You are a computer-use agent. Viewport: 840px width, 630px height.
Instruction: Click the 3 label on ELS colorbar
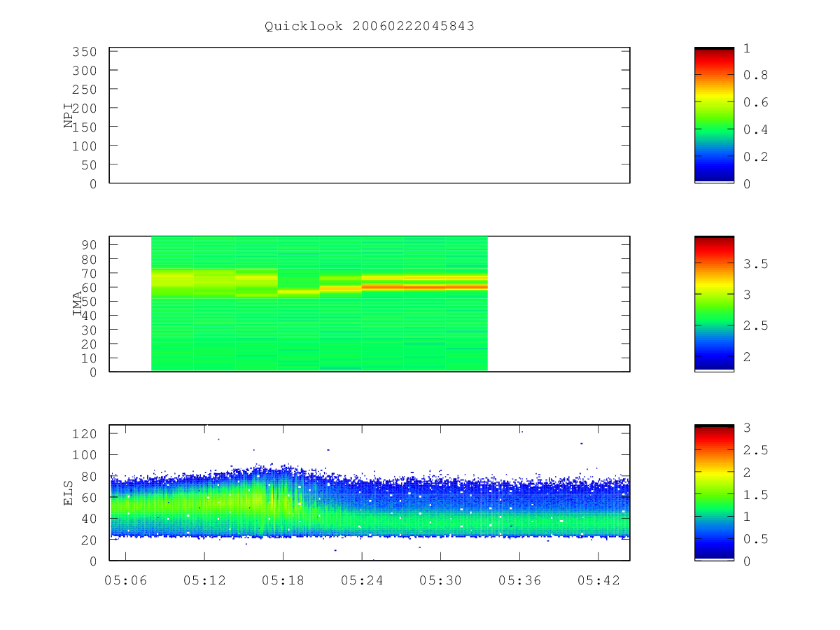click(x=747, y=428)
